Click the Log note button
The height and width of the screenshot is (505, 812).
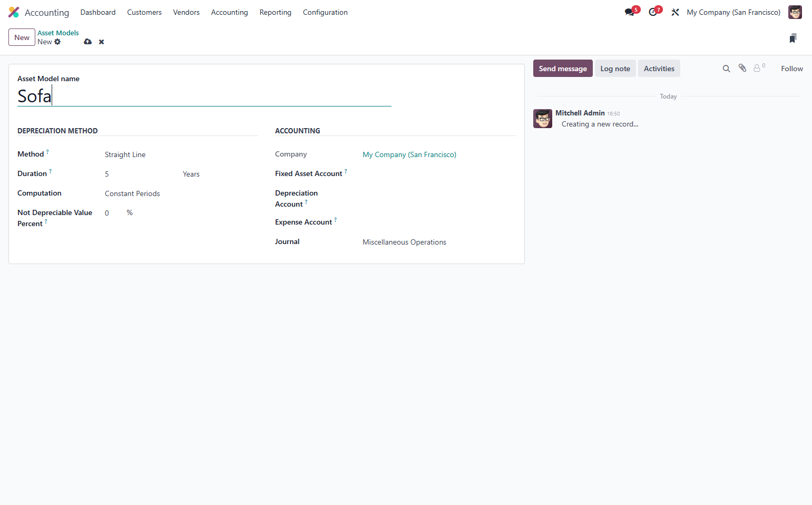tap(615, 69)
